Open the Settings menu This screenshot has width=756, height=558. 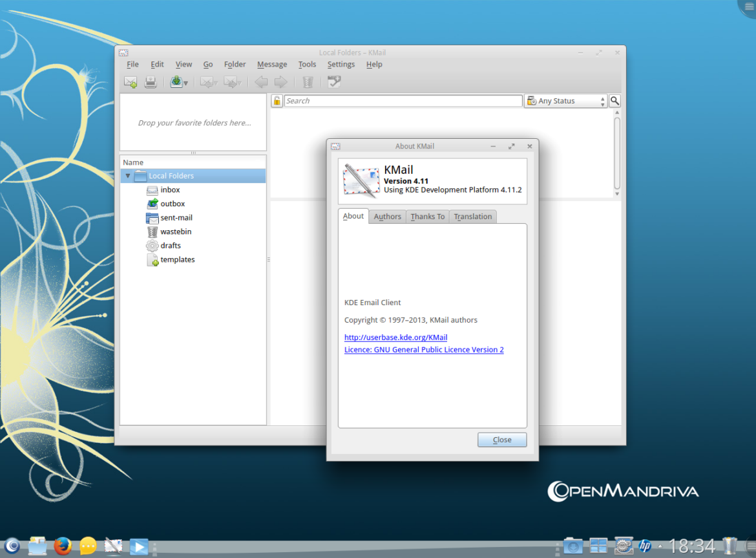click(341, 64)
